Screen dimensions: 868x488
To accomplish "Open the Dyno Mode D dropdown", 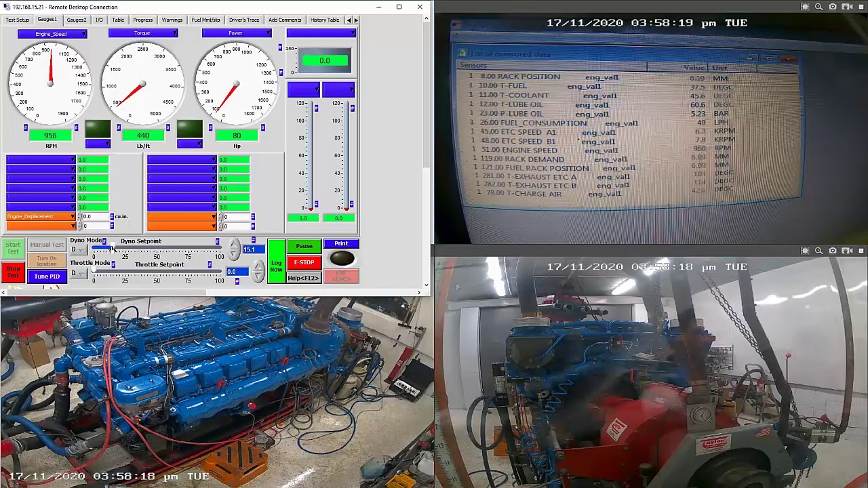I will [x=79, y=249].
